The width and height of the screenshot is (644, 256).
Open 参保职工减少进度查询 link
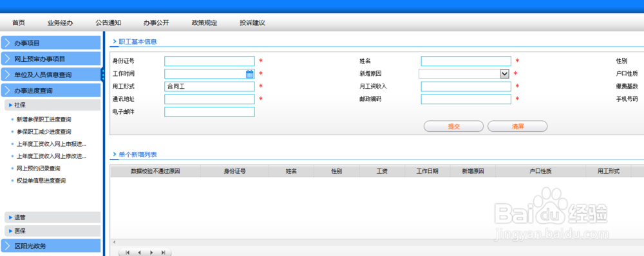44,132
